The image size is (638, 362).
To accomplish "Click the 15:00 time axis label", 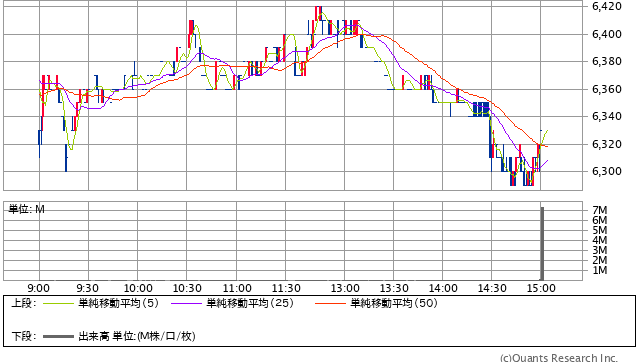I will click(x=541, y=288).
